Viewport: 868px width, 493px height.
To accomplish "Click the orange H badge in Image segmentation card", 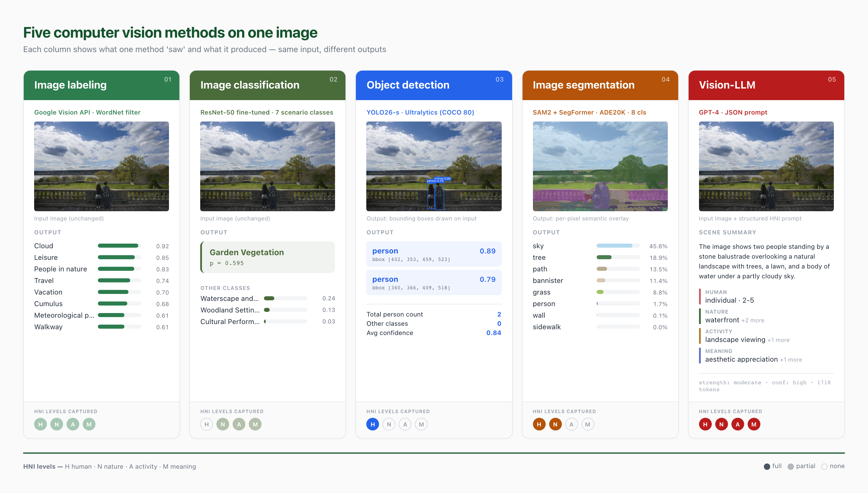I will (x=539, y=424).
